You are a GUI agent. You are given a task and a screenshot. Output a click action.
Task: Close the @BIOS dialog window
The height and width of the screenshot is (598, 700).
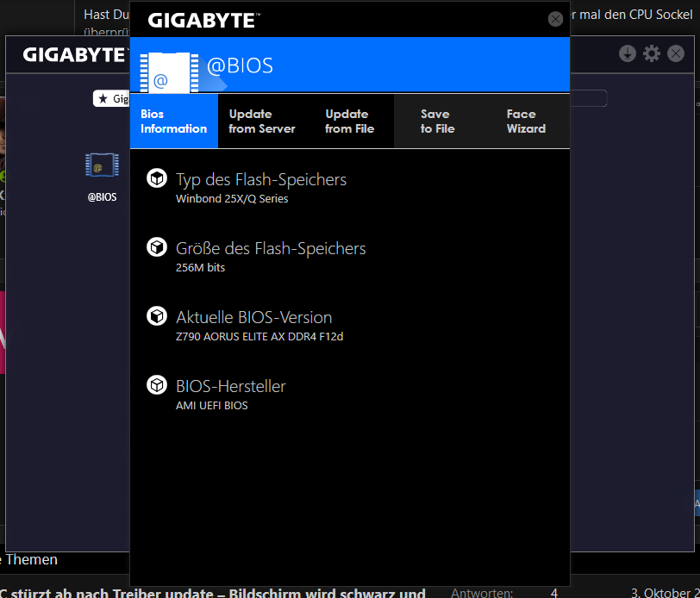(x=555, y=19)
